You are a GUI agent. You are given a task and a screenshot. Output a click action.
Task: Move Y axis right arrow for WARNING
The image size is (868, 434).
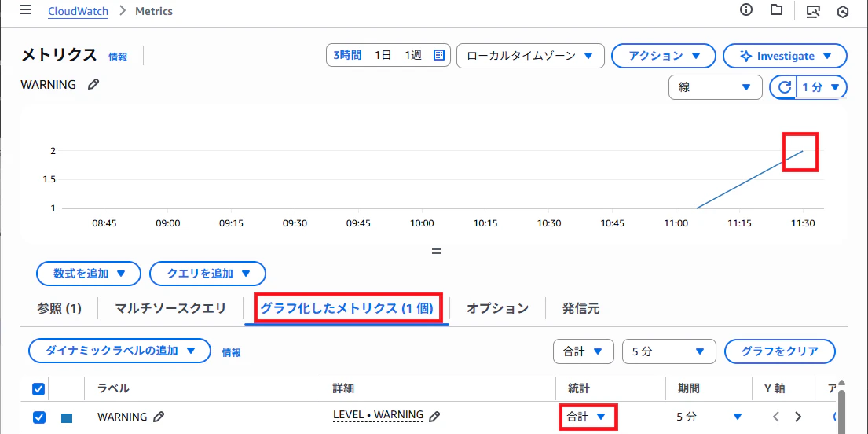[798, 416]
